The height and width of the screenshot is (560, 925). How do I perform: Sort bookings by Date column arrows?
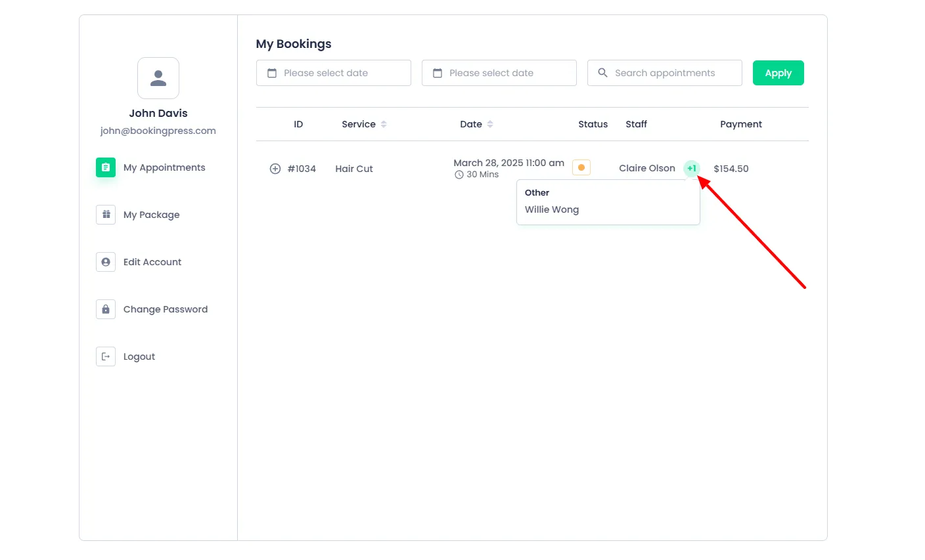490,124
